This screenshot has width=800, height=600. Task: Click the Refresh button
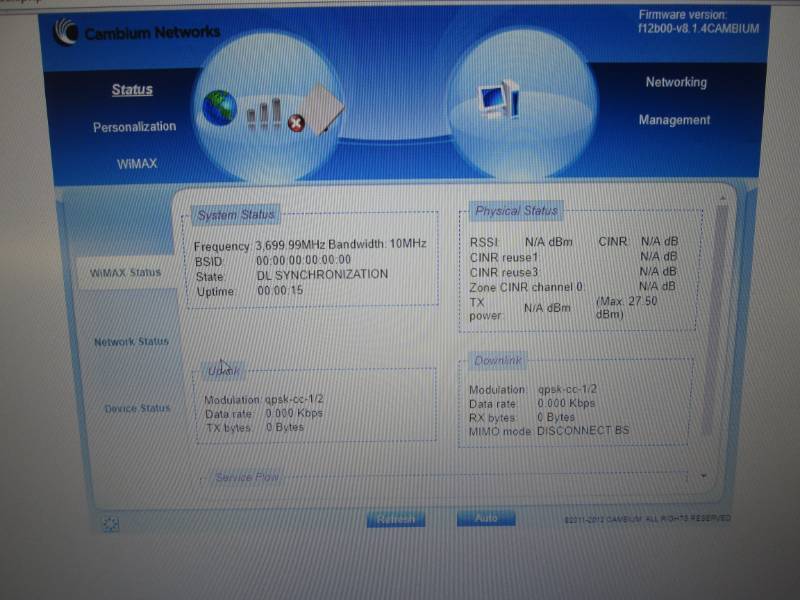tap(396, 519)
